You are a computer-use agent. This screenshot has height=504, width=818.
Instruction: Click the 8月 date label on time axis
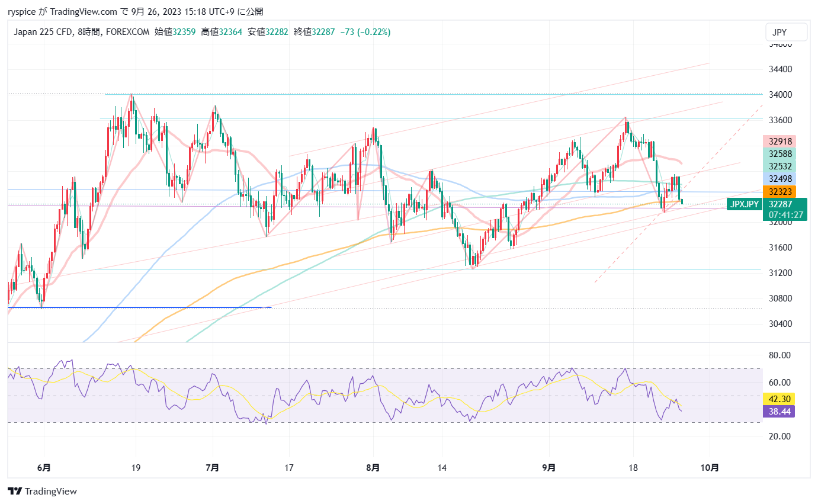373,468
